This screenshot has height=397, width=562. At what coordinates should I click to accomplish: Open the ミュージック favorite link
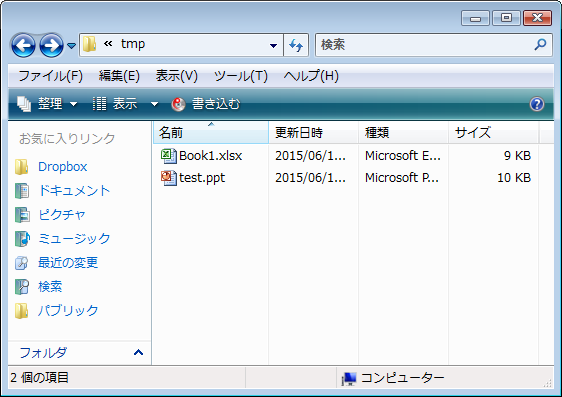pos(74,239)
